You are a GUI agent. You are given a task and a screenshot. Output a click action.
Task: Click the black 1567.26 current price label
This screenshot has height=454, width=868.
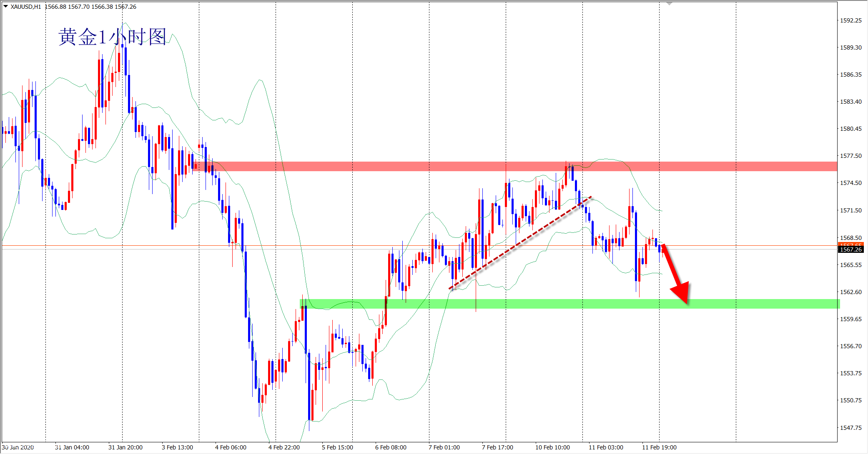[850, 249]
